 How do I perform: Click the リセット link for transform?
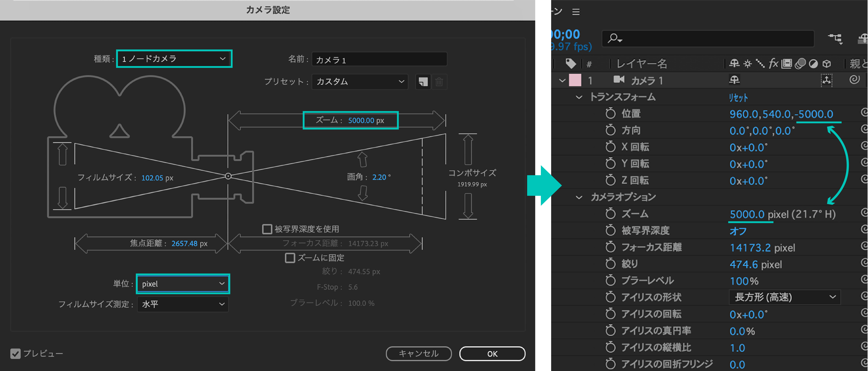(738, 98)
